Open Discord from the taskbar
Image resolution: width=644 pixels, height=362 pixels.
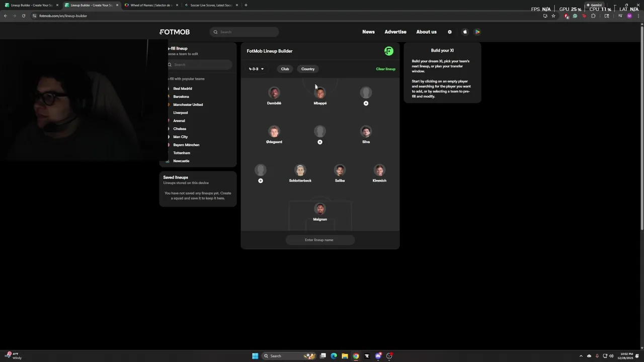click(378, 356)
